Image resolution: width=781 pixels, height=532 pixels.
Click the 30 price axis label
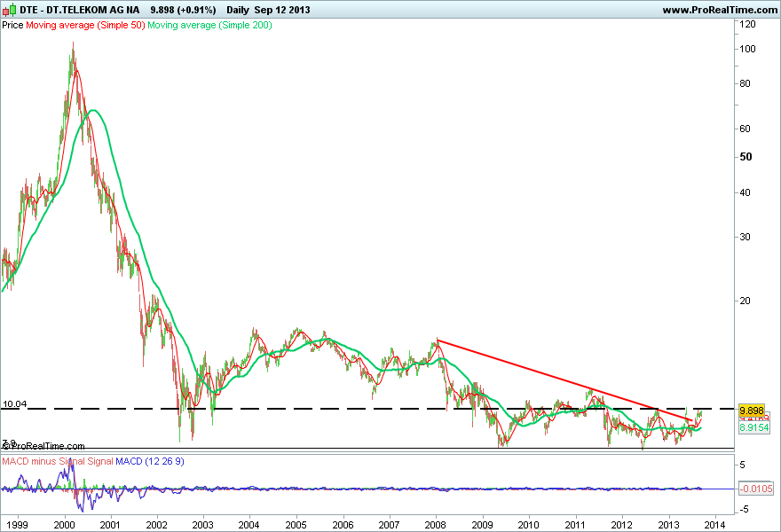click(745, 237)
